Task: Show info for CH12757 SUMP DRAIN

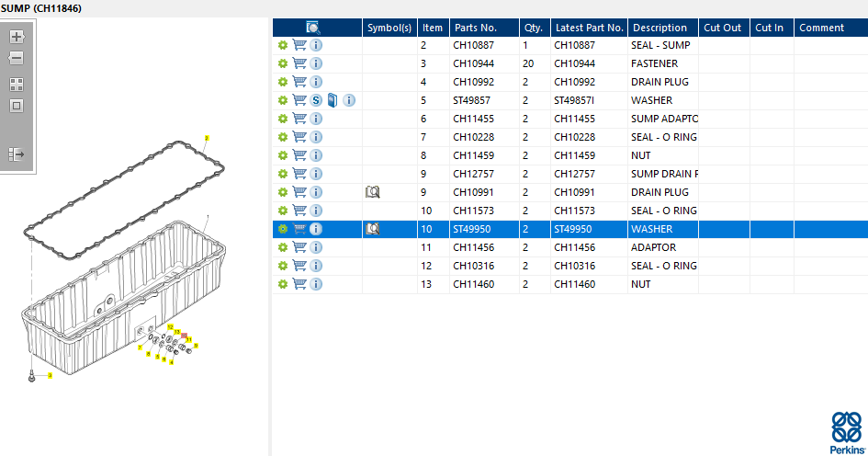Action: pos(316,174)
